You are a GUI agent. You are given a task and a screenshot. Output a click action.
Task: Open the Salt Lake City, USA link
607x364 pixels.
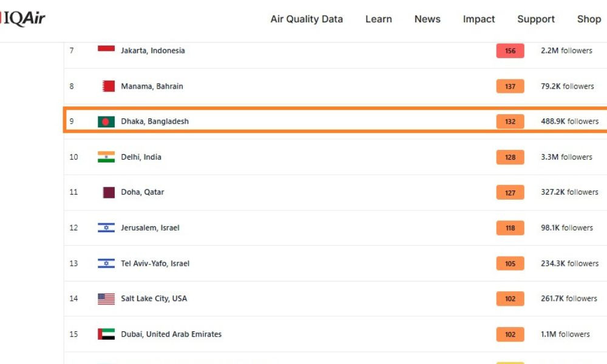tap(154, 298)
